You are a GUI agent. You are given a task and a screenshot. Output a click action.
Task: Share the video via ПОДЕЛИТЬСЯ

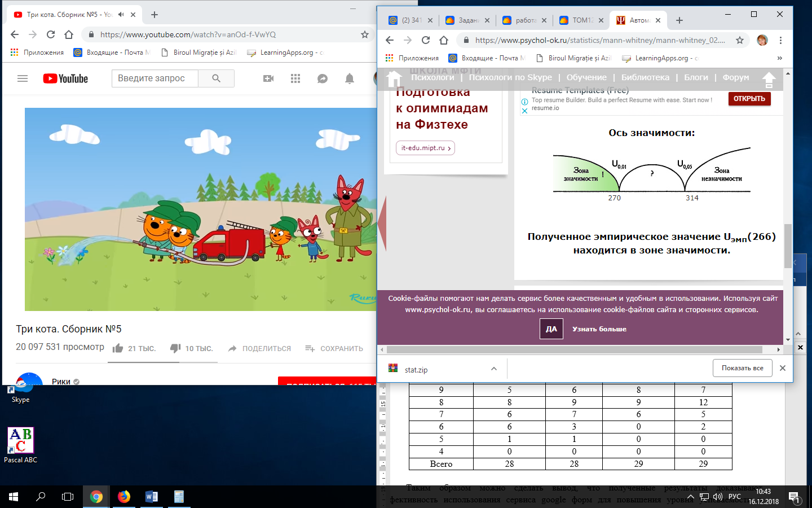(x=259, y=348)
